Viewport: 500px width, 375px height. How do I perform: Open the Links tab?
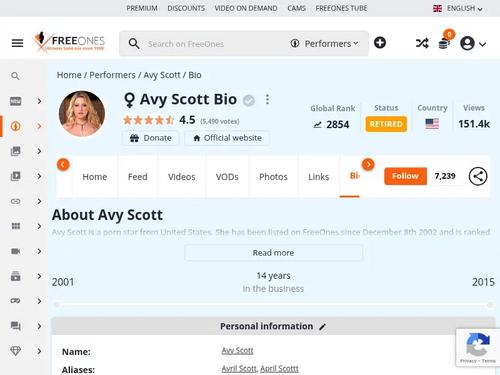pos(319,177)
